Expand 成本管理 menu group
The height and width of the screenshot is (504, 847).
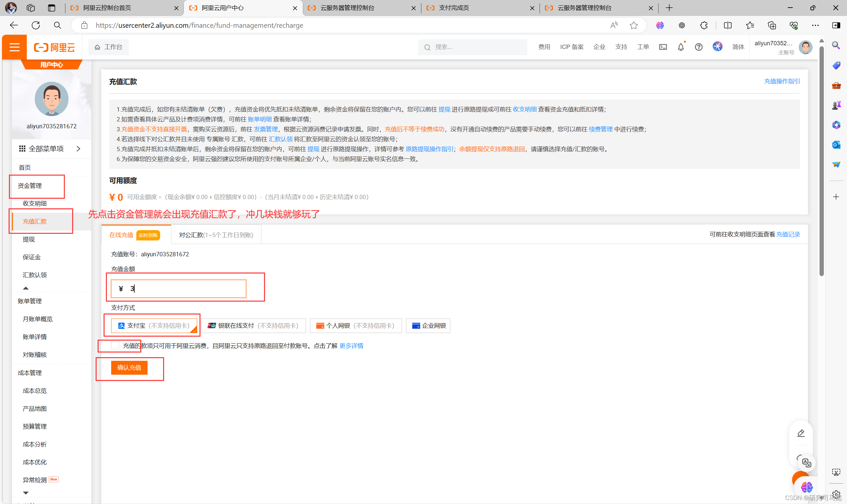[x=30, y=373]
